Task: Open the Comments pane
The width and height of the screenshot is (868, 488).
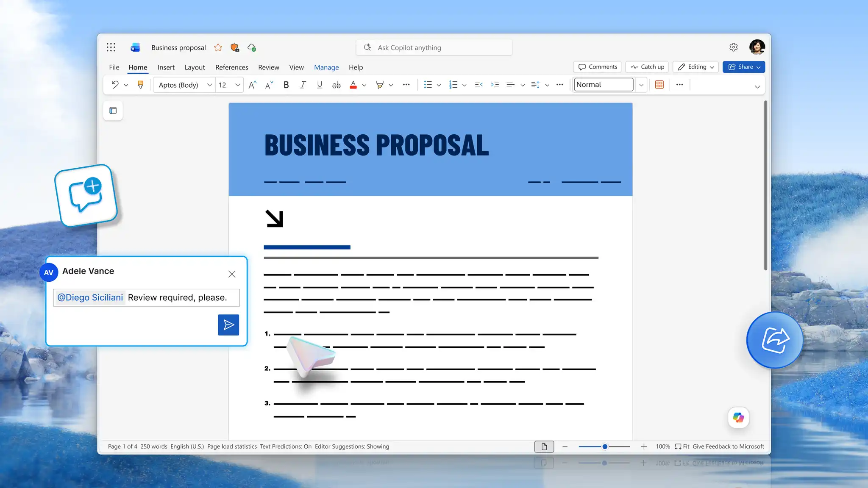Action: click(x=597, y=67)
